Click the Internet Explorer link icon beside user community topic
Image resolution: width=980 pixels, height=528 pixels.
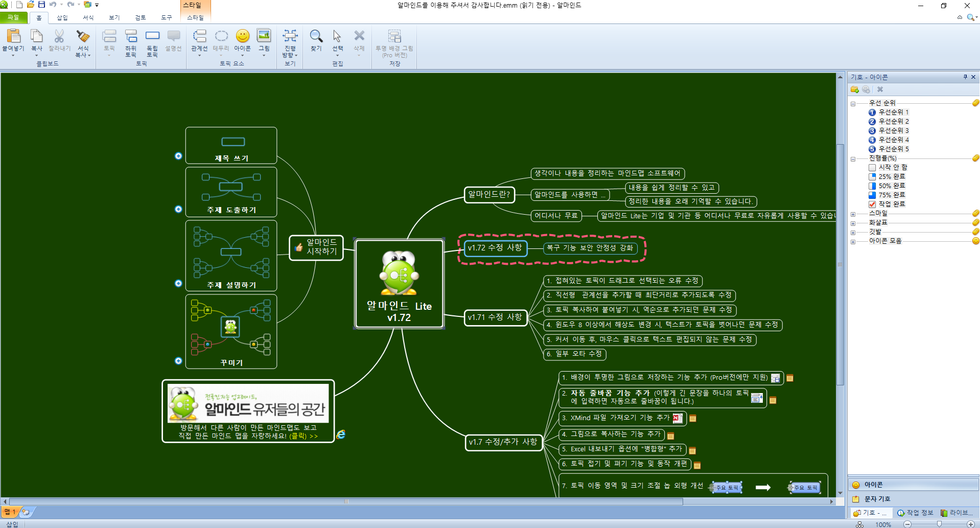click(341, 434)
